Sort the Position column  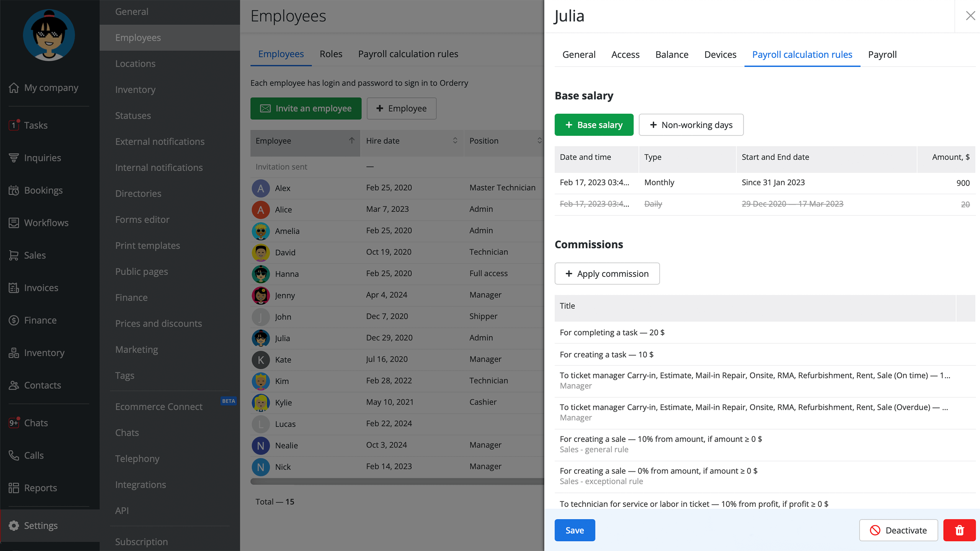pos(539,141)
